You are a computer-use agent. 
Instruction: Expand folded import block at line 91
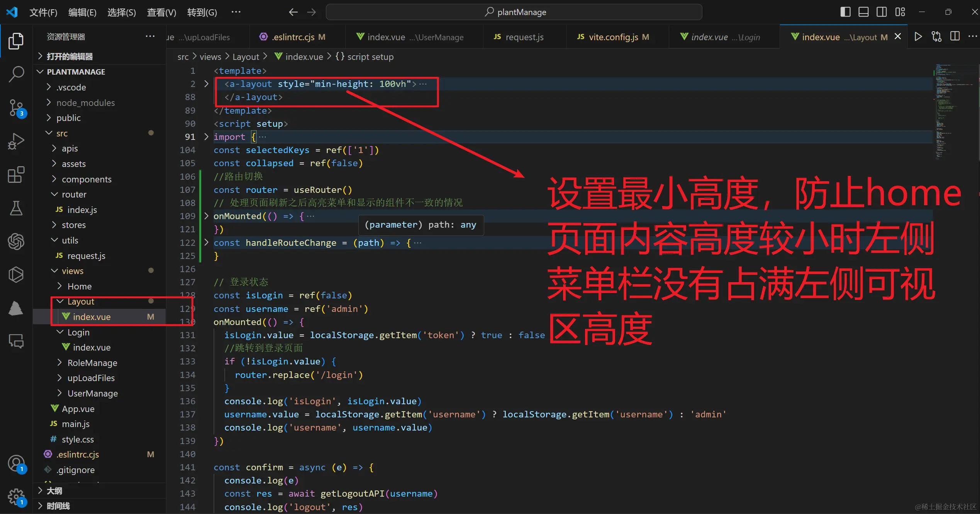coord(206,137)
